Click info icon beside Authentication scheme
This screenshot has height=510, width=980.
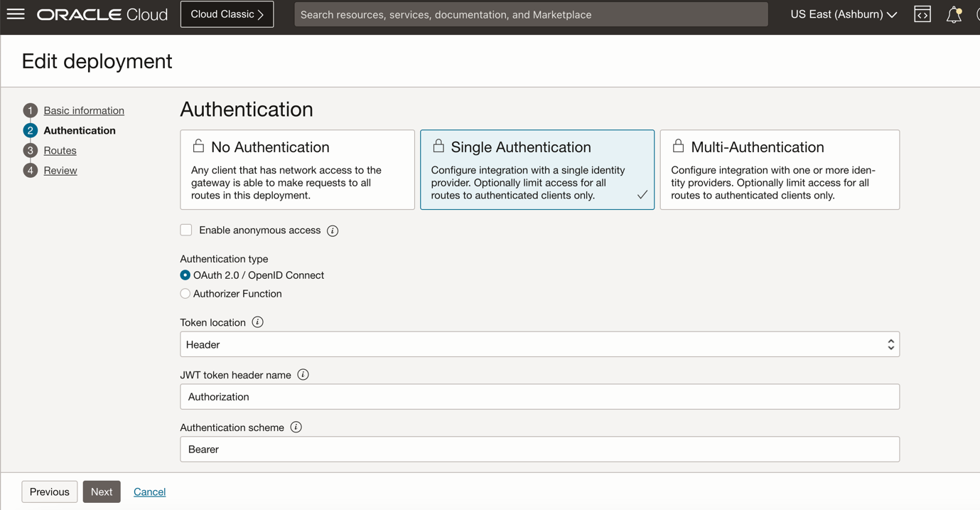pos(296,427)
